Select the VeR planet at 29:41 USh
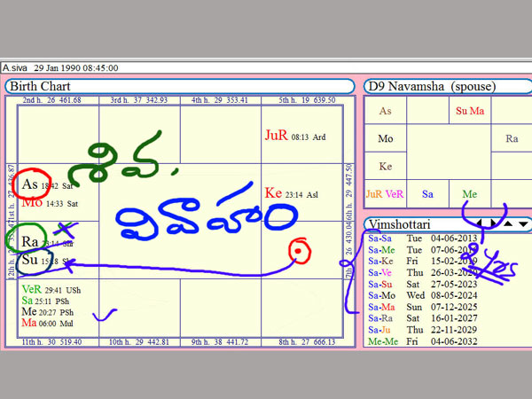Image resolution: width=532 pixels, height=399 pixels. (x=31, y=290)
